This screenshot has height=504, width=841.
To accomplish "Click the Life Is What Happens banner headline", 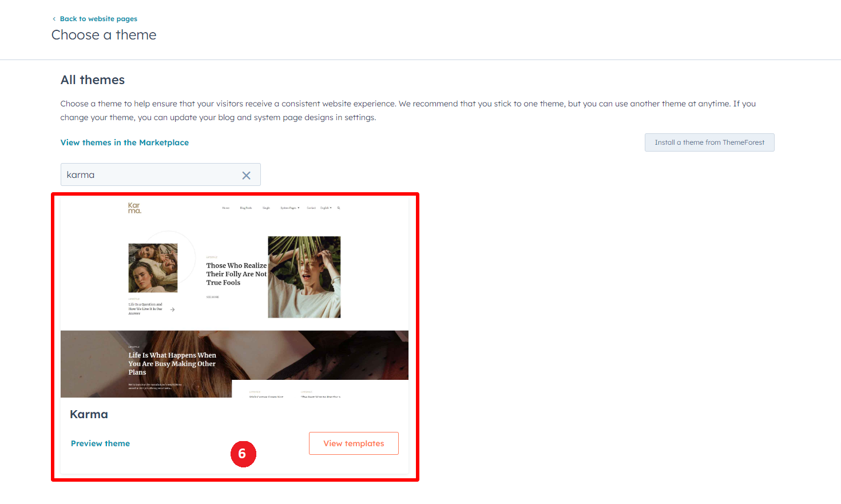I will click(172, 363).
